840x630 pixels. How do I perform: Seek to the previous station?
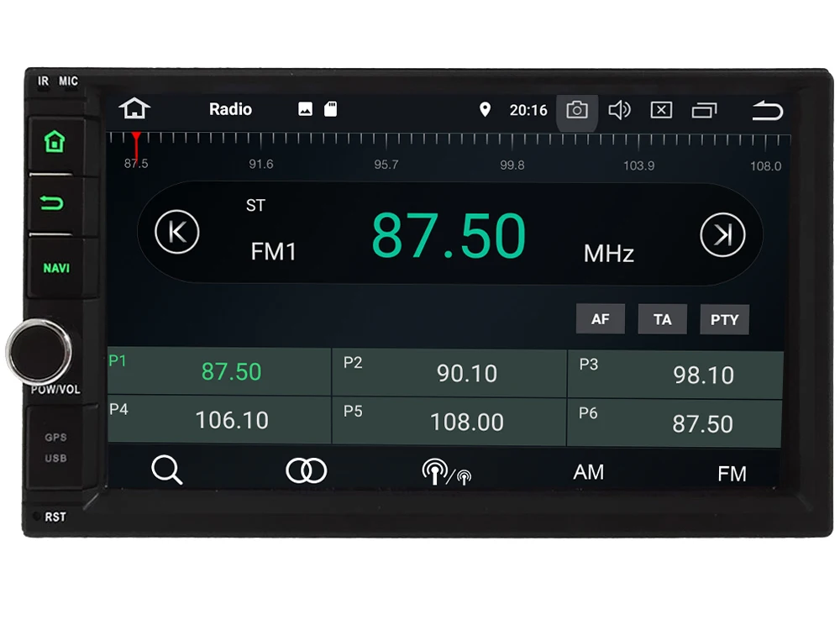[176, 233]
